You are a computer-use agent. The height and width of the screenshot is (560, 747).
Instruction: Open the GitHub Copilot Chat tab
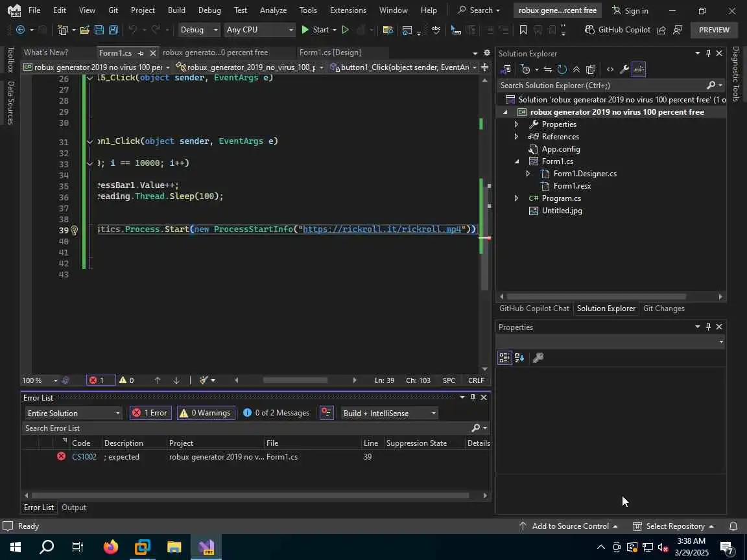(534, 309)
